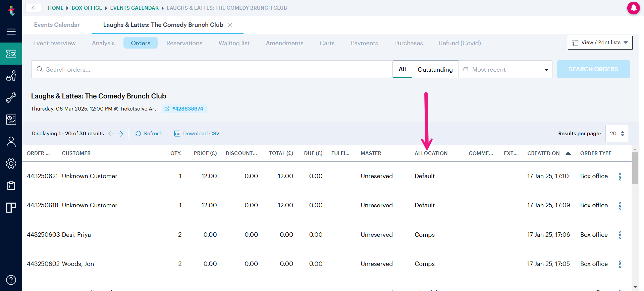Switch to the Reservations tab

[x=184, y=43]
